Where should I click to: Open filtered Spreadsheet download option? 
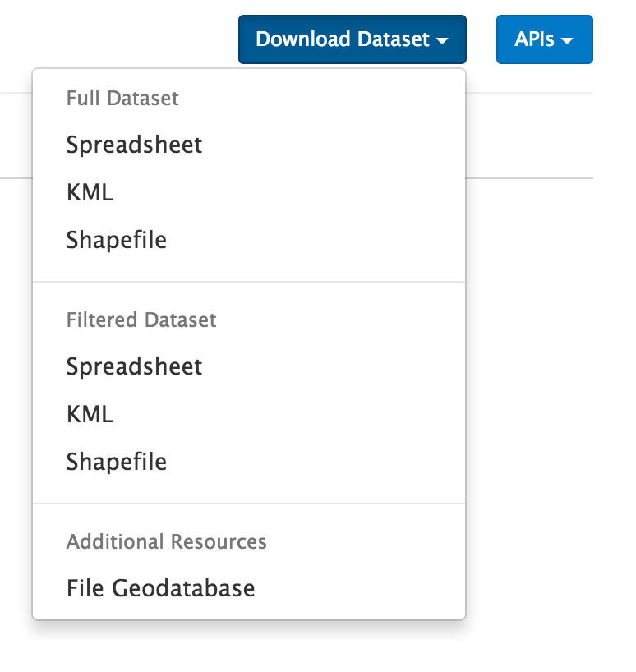pos(134,366)
